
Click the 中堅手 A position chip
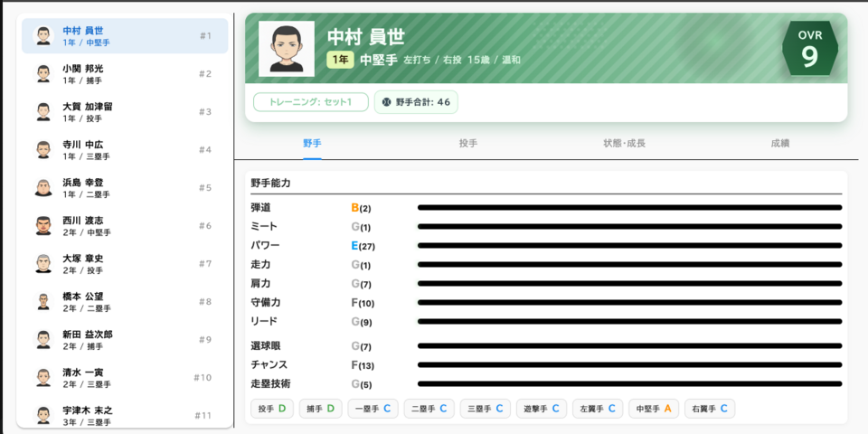click(x=655, y=409)
